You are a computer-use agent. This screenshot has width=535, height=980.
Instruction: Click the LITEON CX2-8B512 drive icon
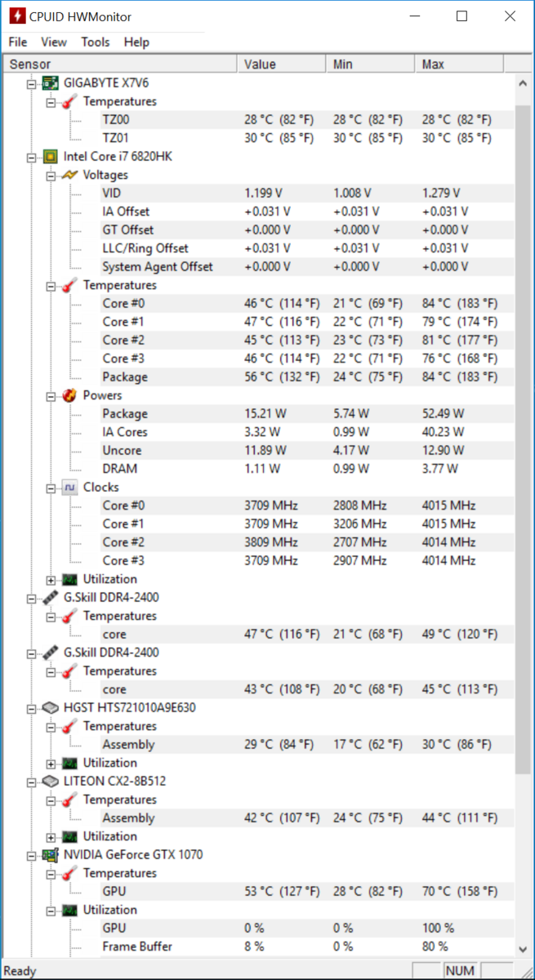(51, 782)
